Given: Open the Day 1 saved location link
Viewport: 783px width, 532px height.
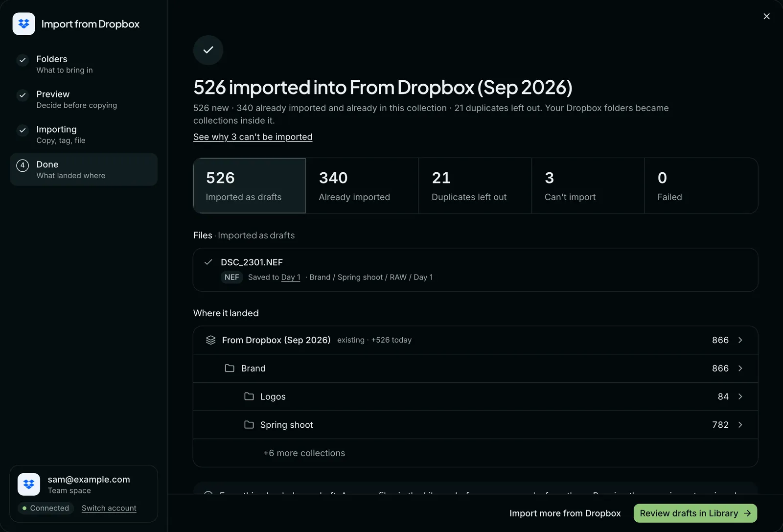Looking at the screenshot, I should pos(291,278).
